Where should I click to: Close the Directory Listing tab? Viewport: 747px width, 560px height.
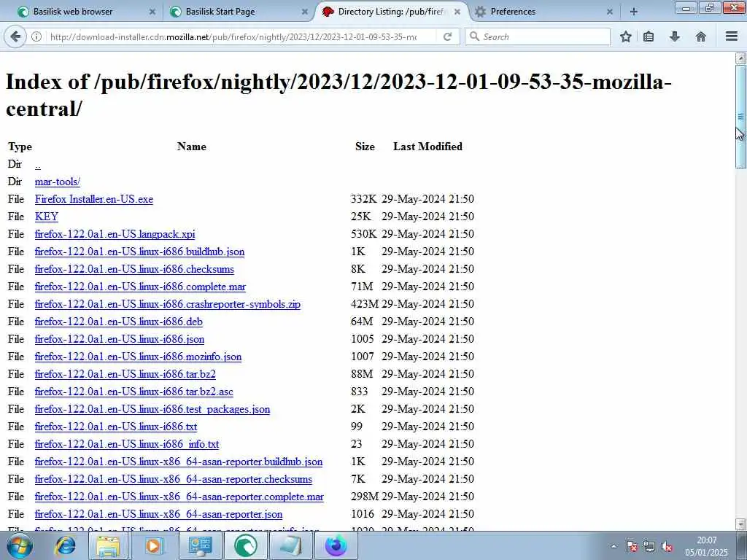point(457,12)
